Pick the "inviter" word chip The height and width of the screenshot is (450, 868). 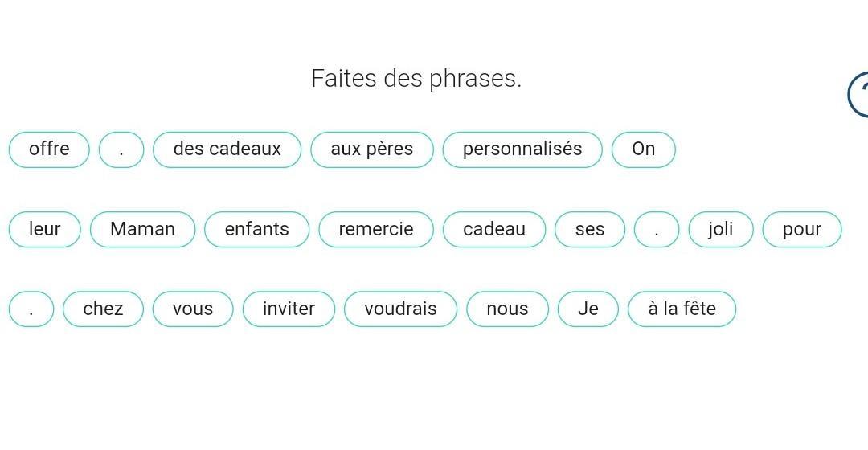[x=288, y=309]
